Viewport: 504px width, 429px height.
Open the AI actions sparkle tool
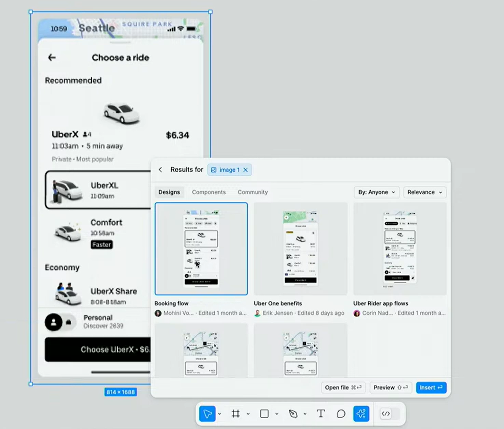(361, 414)
